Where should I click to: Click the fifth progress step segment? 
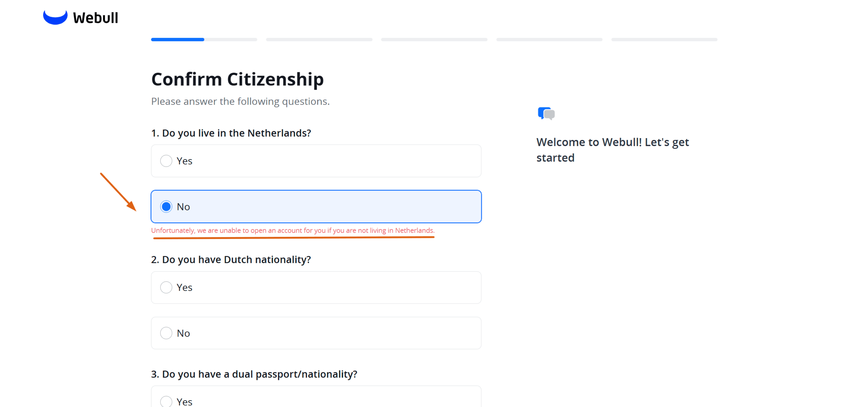click(x=664, y=39)
